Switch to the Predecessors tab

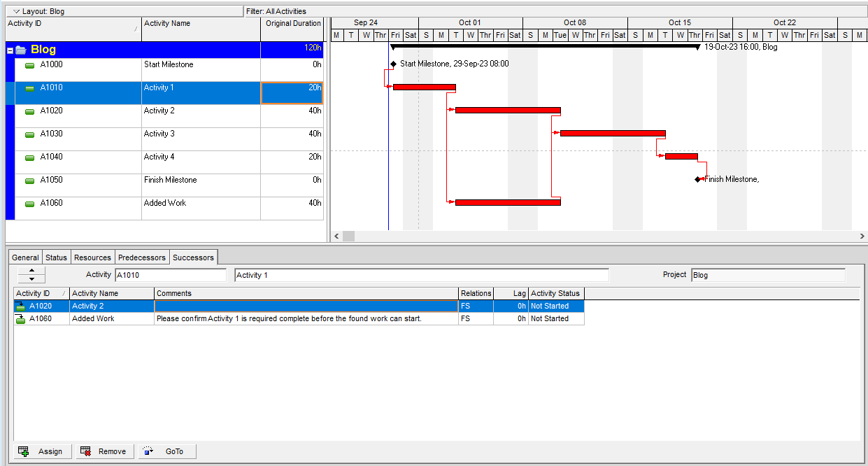(142, 257)
